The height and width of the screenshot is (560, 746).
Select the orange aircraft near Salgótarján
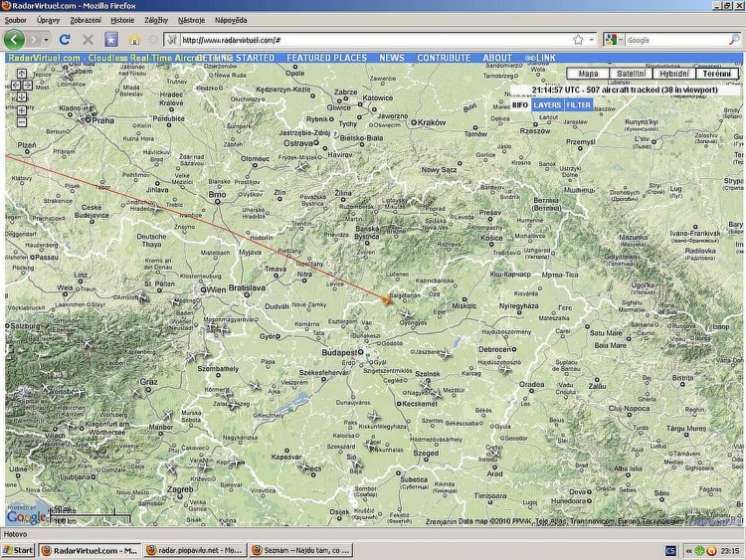388,299
